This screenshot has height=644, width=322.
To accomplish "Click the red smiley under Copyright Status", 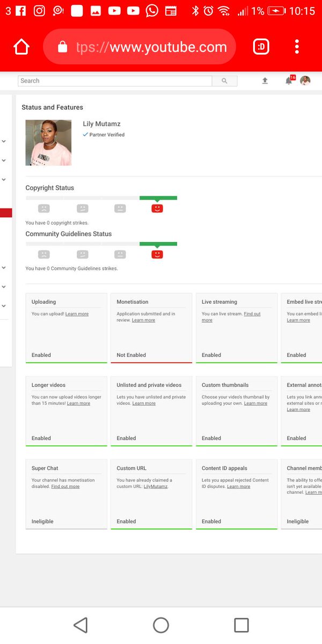I will 157,208.
